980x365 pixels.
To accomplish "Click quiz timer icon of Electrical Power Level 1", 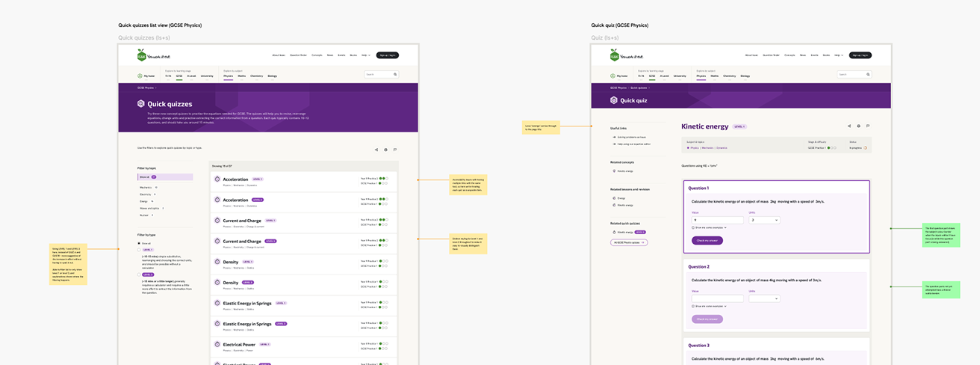I will coord(217,345).
